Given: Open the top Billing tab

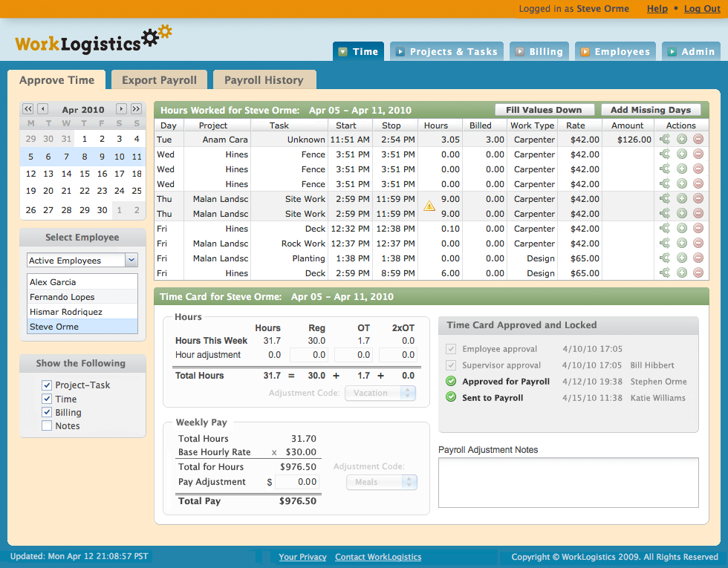Looking at the screenshot, I should 540,51.
